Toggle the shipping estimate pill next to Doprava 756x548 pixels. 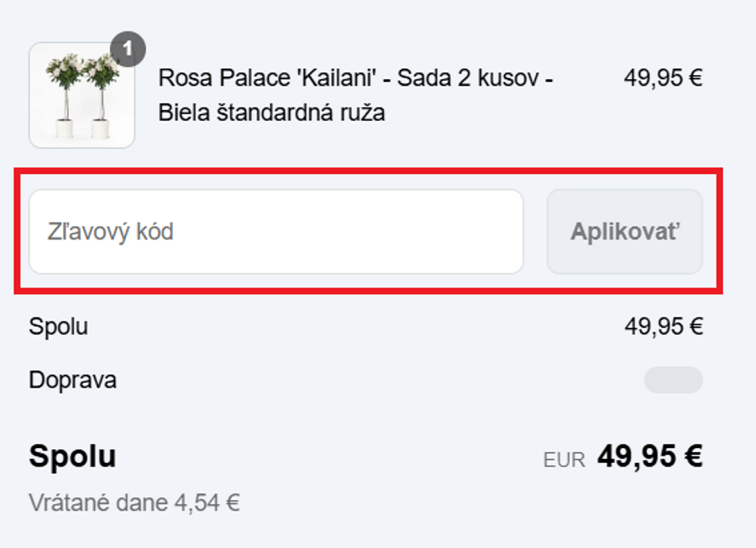pos(675,380)
